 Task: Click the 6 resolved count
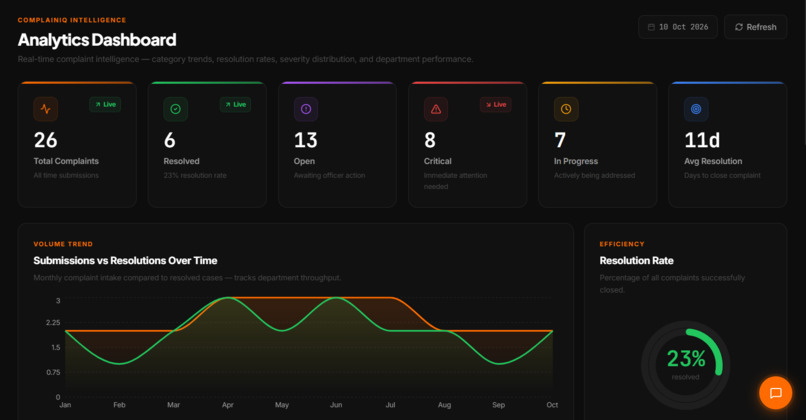pyautogui.click(x=170, y=140)
